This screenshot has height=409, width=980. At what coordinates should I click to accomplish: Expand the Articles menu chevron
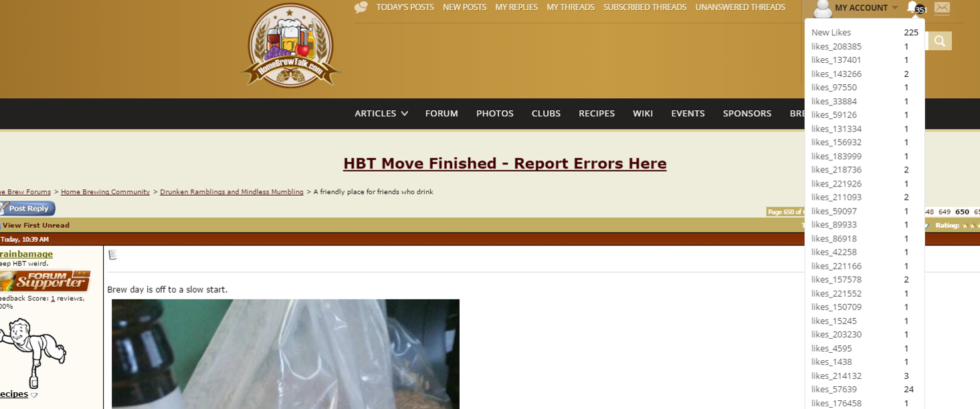tap(405, 114)
